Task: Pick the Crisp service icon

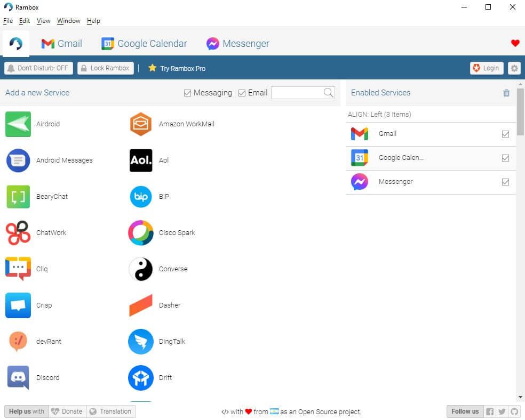Action: pyautogui.click(x=18, y=305)
